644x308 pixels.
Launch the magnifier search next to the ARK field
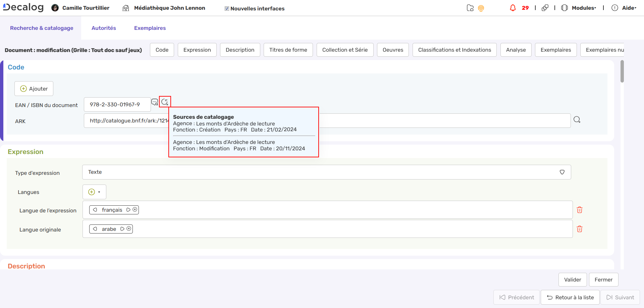pos(577,119)
